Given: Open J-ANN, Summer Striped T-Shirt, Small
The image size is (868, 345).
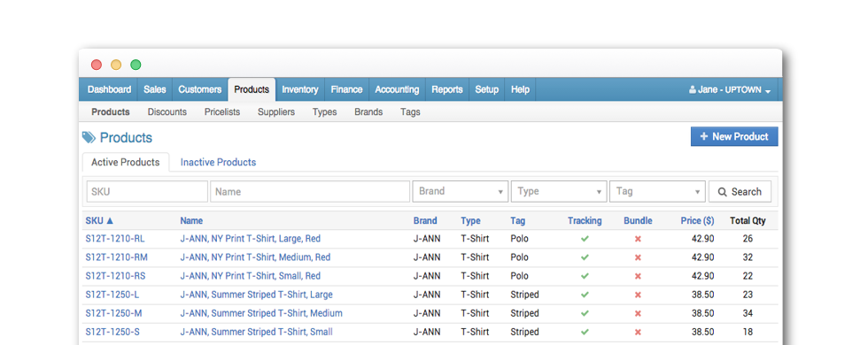Looking at the screenshot, I should [x=256, y=333].
